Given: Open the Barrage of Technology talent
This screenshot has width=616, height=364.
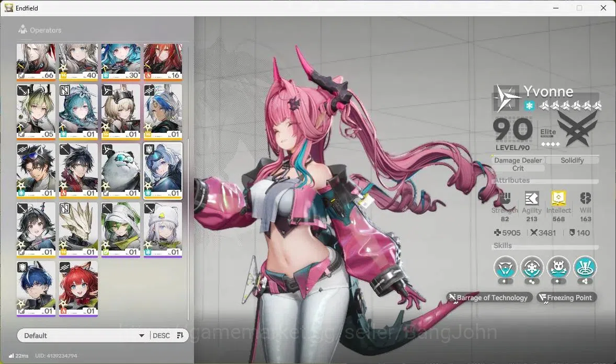Looking at the screenshot, I should point(489,298).
